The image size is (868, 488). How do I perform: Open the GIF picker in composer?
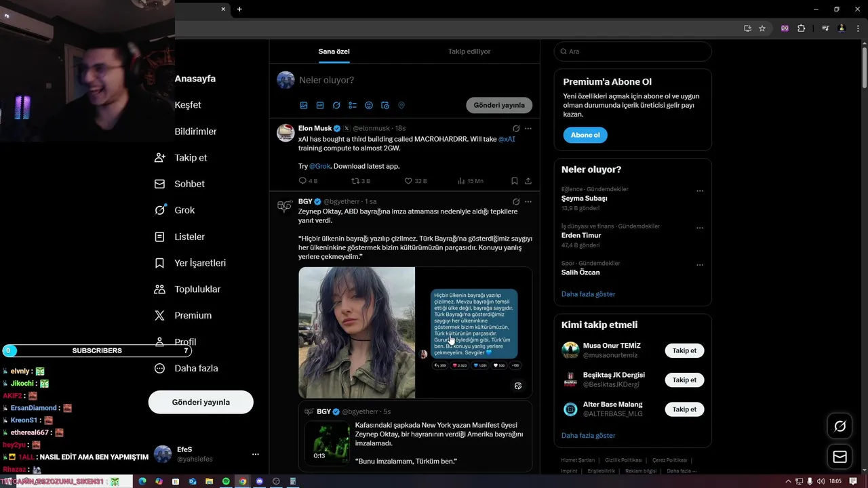320,105
